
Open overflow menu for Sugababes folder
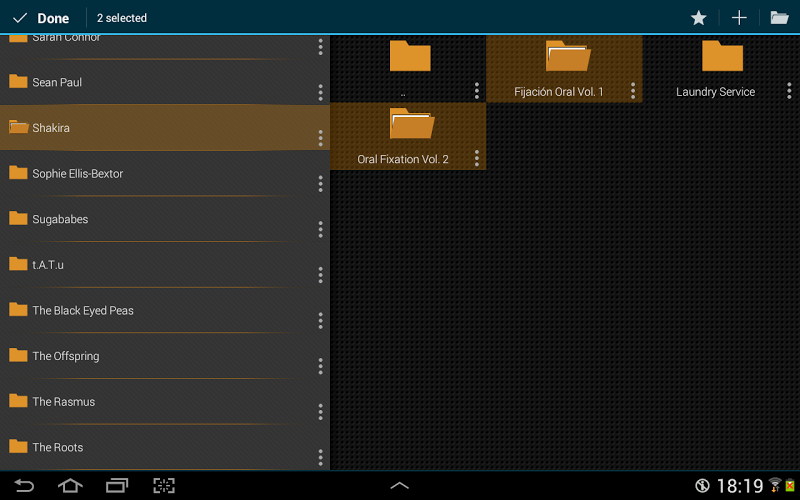coord(320,229)
